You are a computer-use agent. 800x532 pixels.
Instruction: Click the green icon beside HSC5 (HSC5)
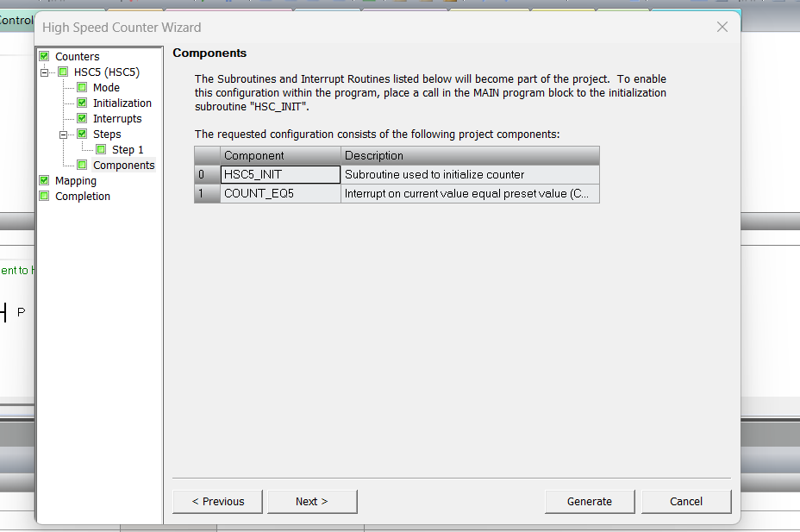click(63, 72)
